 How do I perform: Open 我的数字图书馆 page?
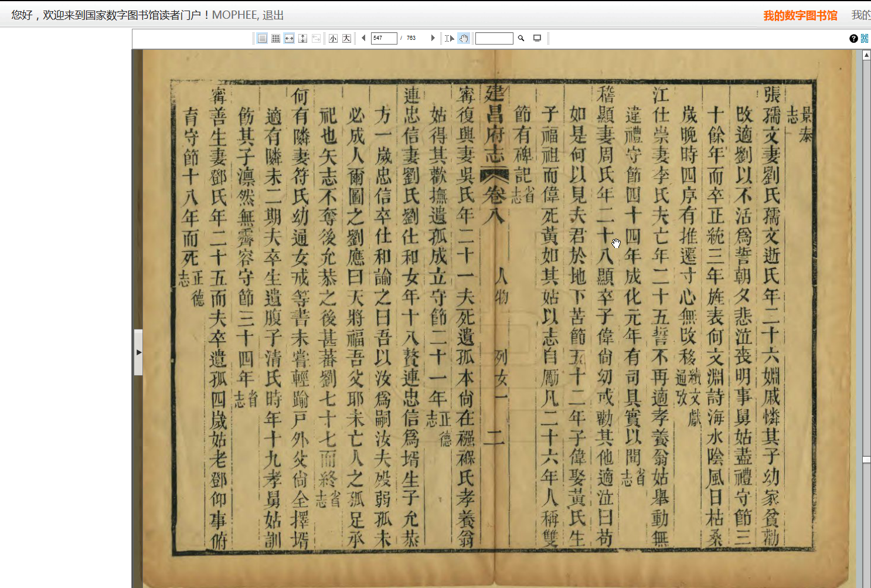tap(800, 15)
